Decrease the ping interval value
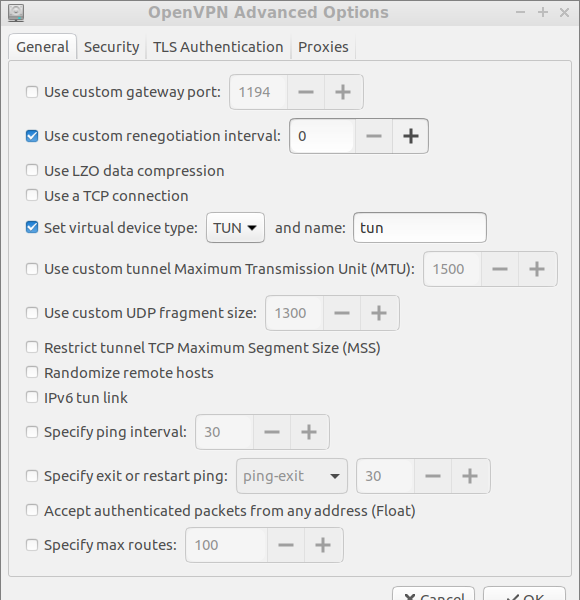Image resolution: width=580 pixels, height=600 pixels. [272, 432]
